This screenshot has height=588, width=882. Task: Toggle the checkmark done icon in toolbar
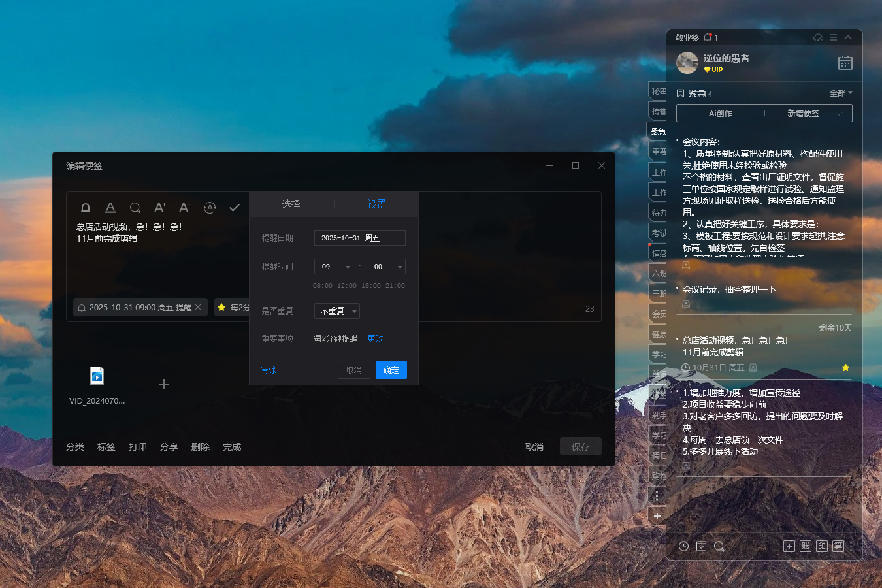pyautogui.click(x=235, y=208)
